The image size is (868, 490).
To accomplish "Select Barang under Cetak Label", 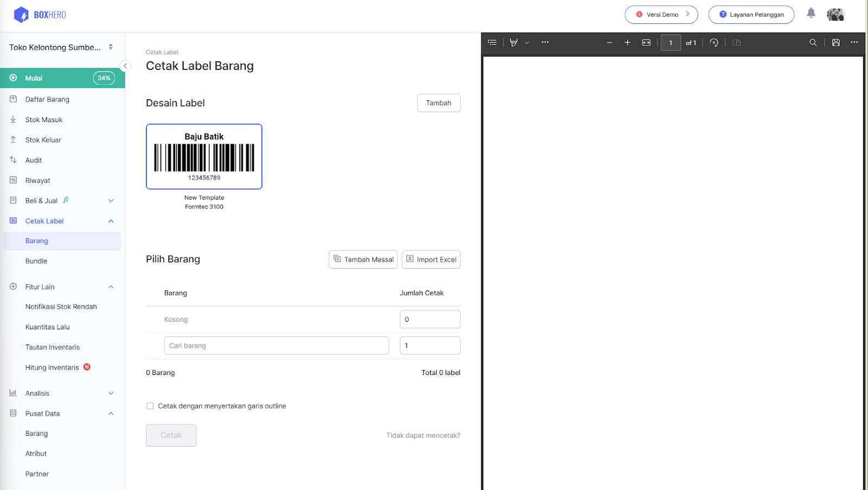I will (x=62, y=241).
